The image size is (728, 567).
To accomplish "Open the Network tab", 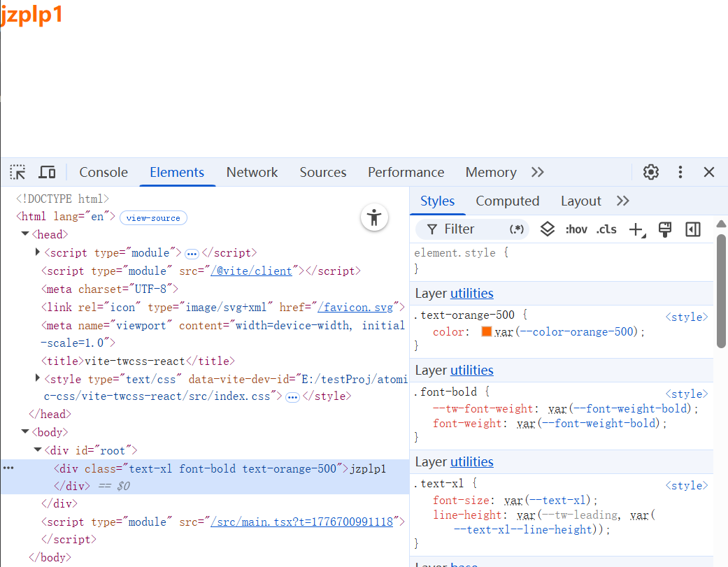I will point(252,172).
